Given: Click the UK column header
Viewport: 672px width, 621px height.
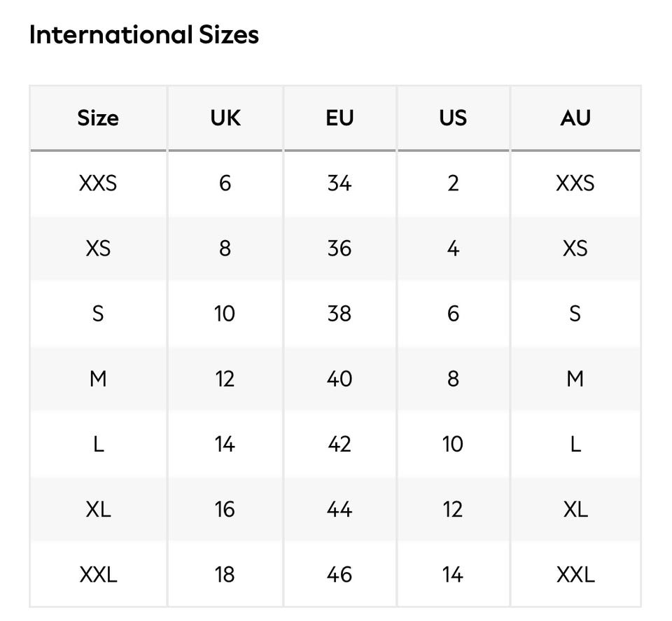Looking at the screenshot, I should [x=225, y=118].
